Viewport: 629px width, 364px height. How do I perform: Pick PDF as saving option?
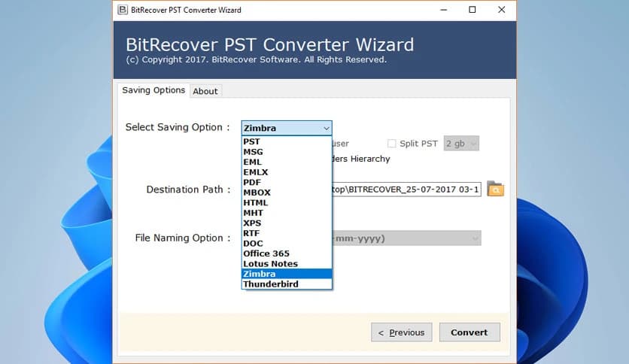[287, 183]
